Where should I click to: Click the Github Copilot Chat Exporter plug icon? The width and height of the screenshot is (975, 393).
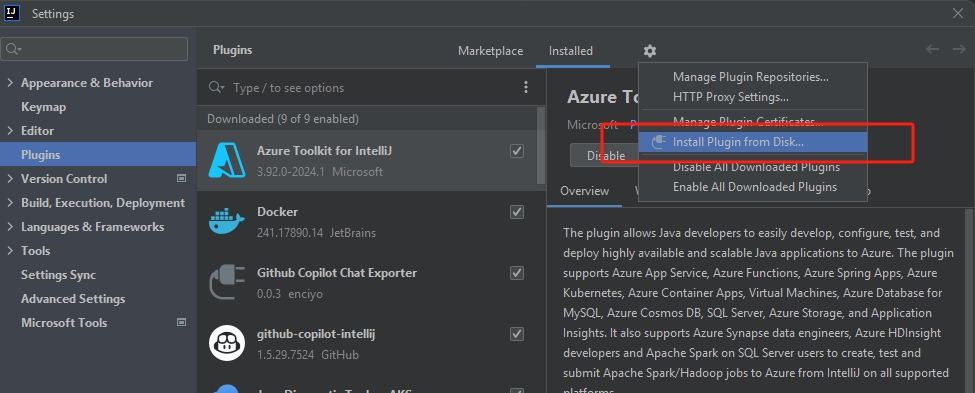(226, 282)
